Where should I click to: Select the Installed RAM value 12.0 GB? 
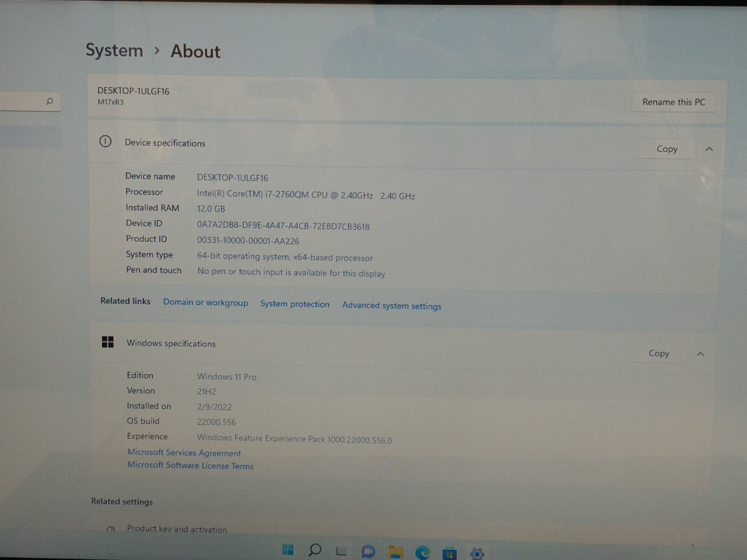pyautogui.click(x=211, y=209)
